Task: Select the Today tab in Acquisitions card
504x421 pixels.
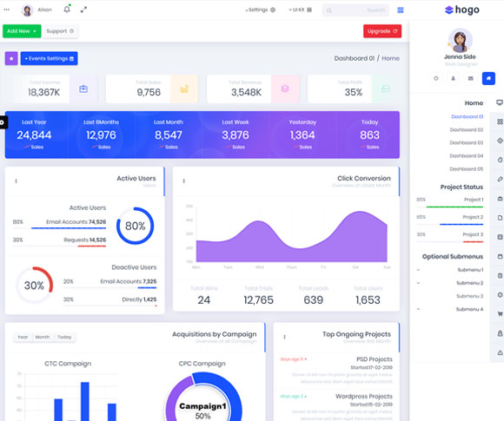Action: tap(64, 337)
